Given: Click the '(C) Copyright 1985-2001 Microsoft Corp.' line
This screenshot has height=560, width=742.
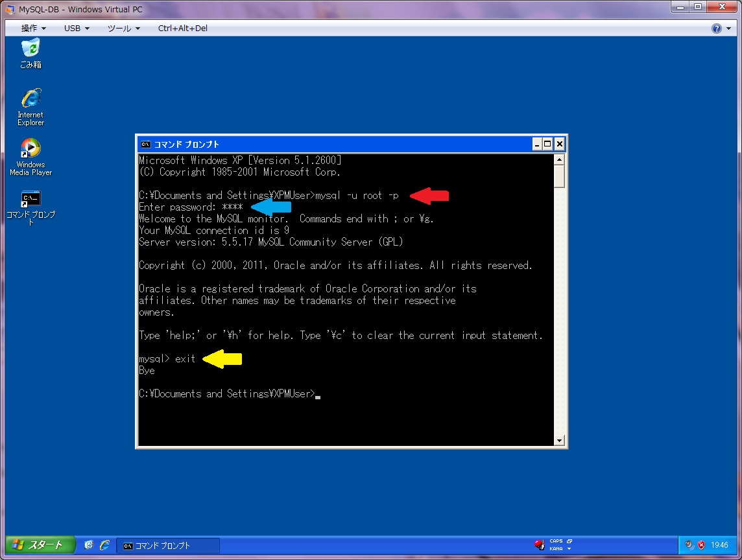Looking at the screenshot, I should pyautogui.click(x=239, y=172).
